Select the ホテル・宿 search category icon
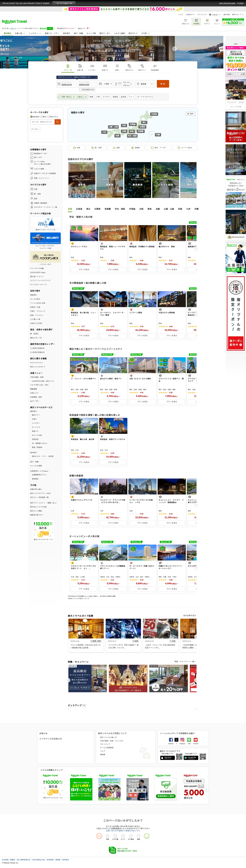The width and height of the screenshot is (246, 868). (x=68, y=66)
